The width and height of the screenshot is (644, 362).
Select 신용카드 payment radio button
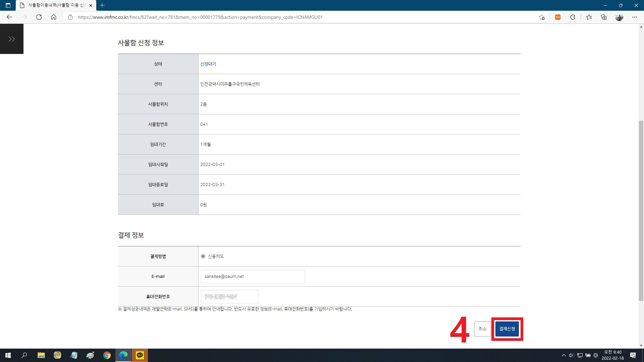[203, 256]
